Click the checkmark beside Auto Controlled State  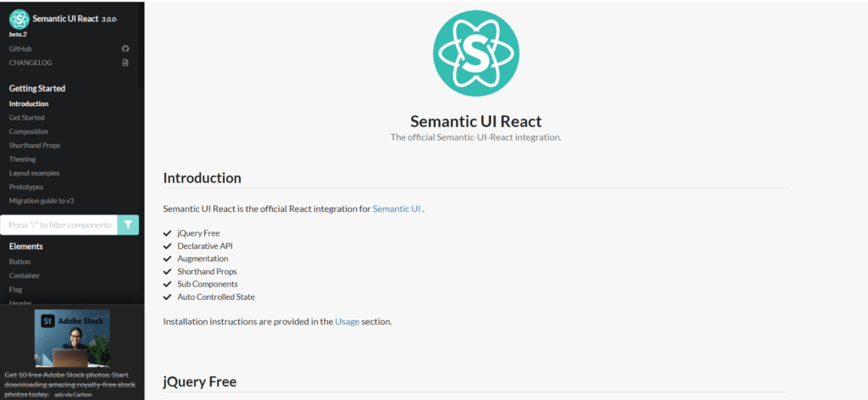(x=167, y=297)
